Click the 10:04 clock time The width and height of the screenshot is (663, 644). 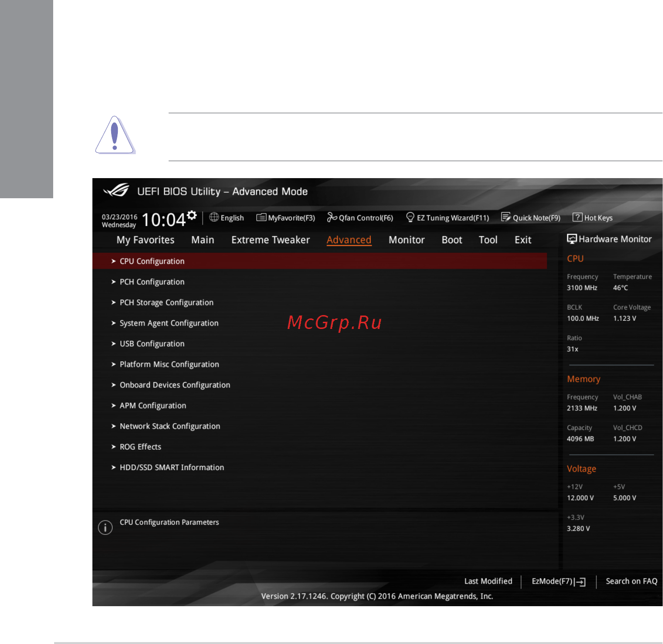pyautogui.click(x=163, y=220)
